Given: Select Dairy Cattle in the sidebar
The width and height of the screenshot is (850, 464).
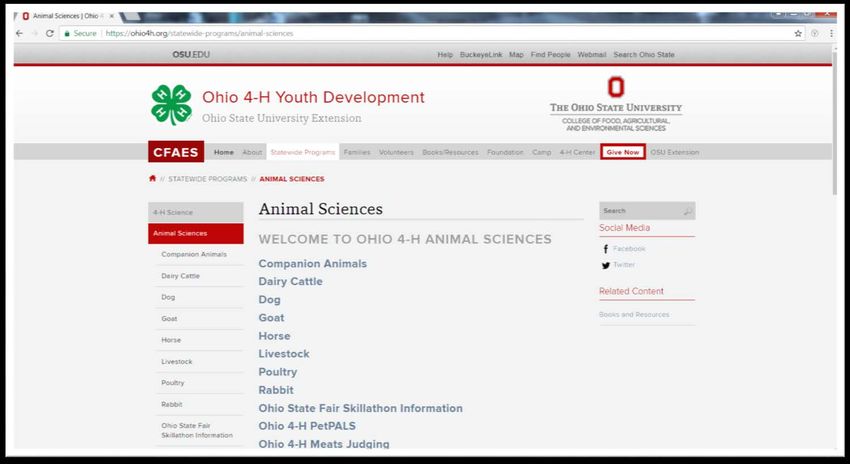Looking at the screenshot, I should [181, 276].
